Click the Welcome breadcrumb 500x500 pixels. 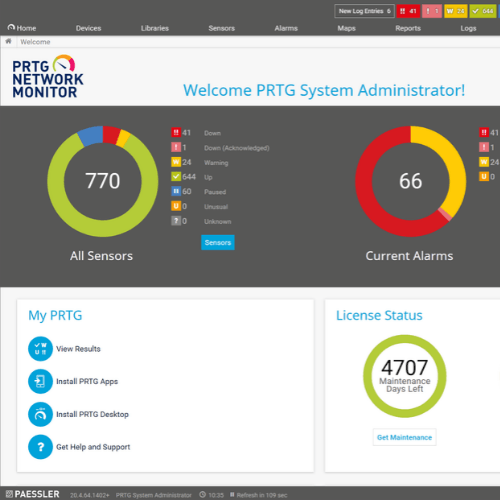(35, 42)
